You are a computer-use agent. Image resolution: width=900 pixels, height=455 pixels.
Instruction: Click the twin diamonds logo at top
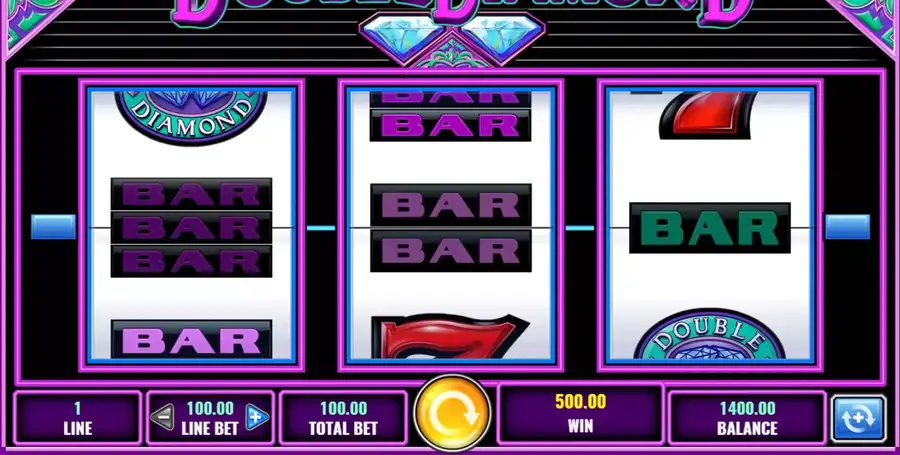click(x=452, y=38)
